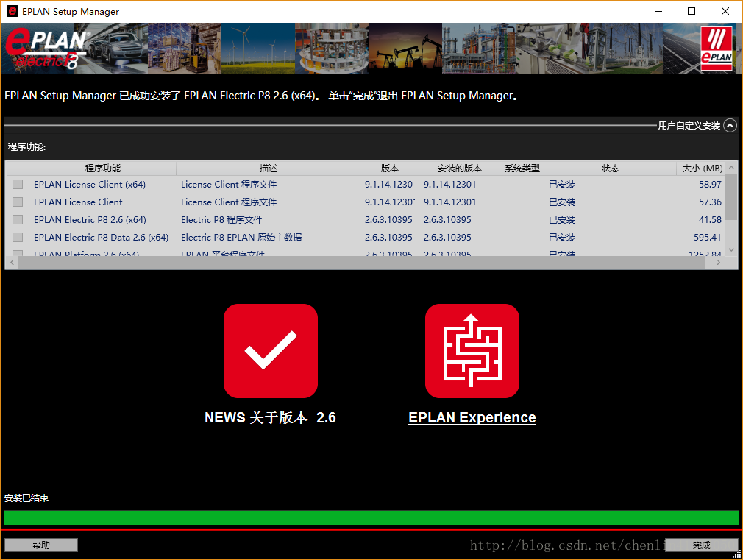Open the NEWS 关于版本 2.6 link
This screenshot has height=560, width=743.
pyautogui.click(x=270, y=417)
